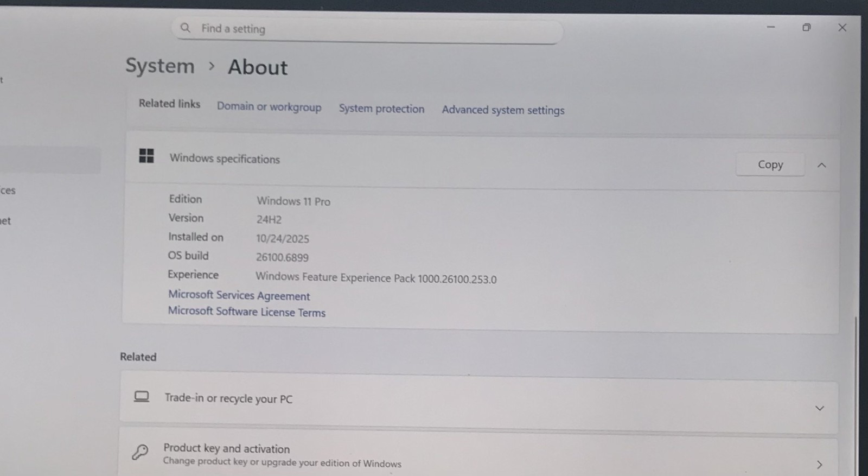
Task: Restore down the Settings window
Action: [807, 27]
